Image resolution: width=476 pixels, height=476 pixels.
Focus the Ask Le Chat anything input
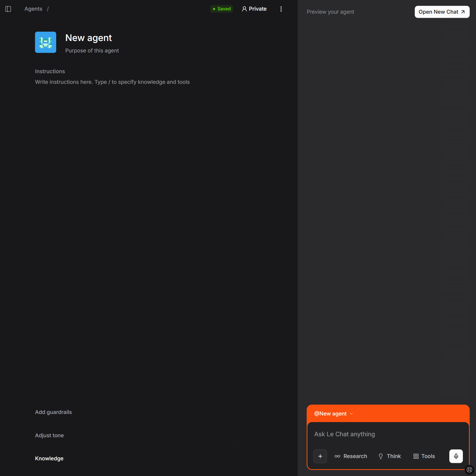pos(388,434)
